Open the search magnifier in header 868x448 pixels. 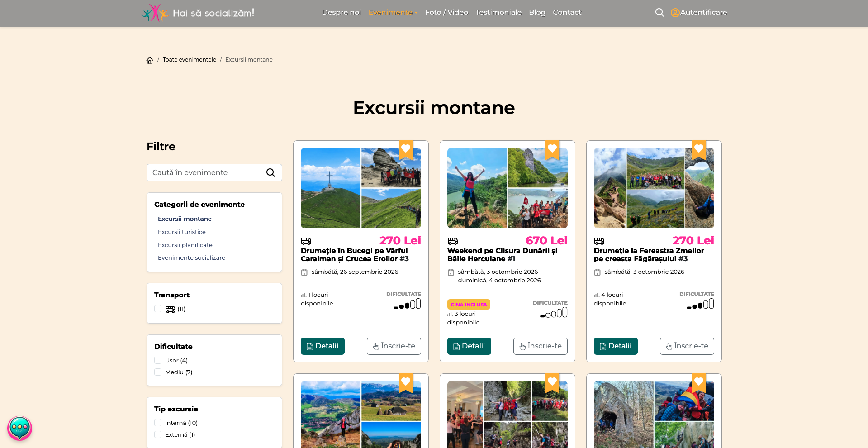659,13
